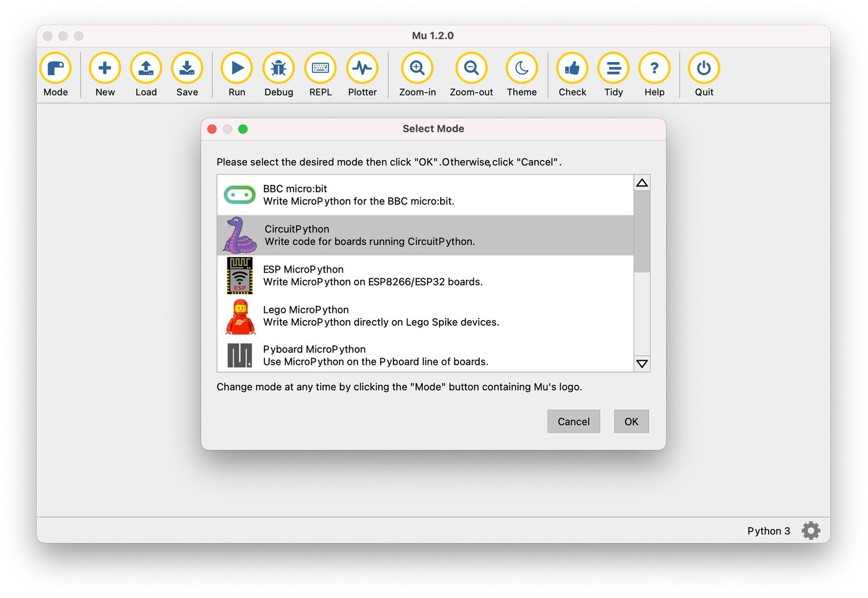Image resolution: width=868 pixels, height=598 pixels.
Task: Cancel the Select Mode dialog
Action: click(573, 421)
